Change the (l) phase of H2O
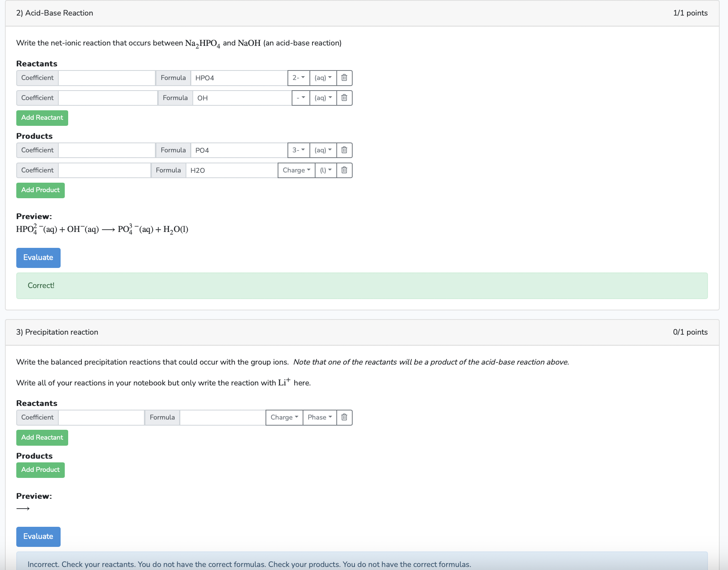The image size is (728, 570). (x=325, y=170)
